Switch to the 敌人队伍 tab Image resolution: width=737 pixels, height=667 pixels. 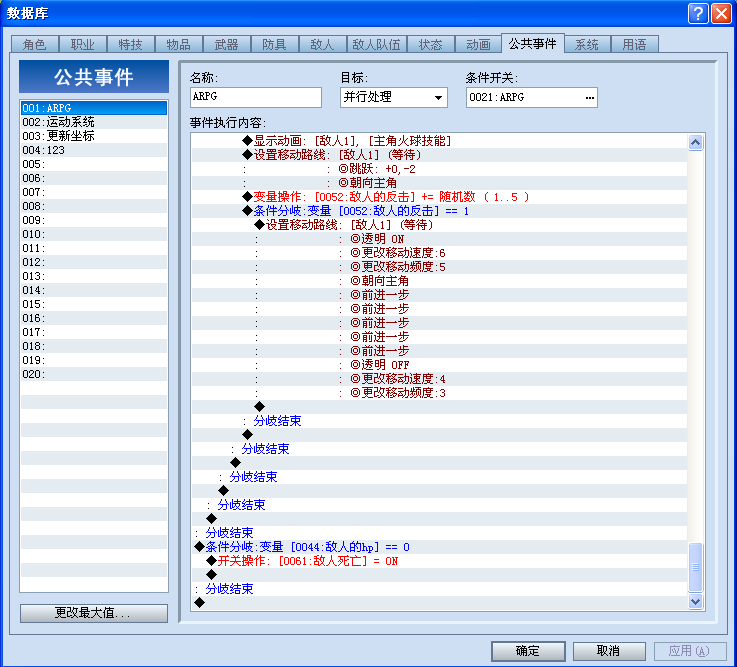(376, 45)
